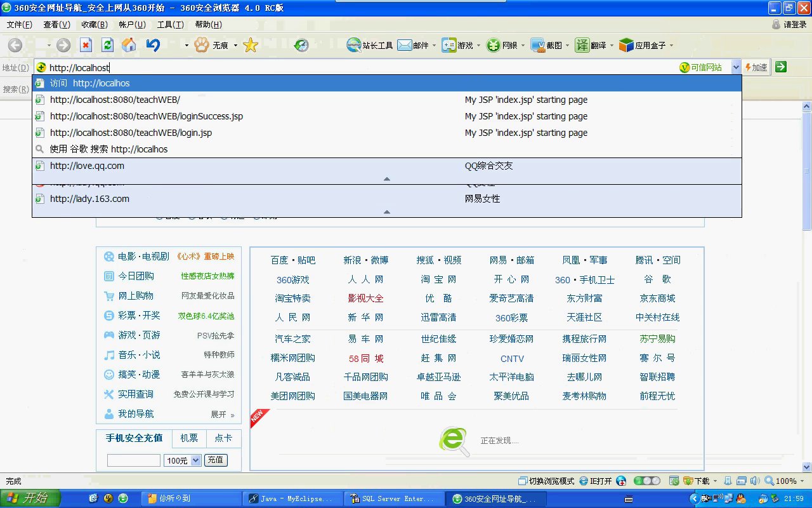Click the 可信网站 trusted site badge
Image resolution: width=812 pixels, height=508 pixels.
tap(701, 67)
